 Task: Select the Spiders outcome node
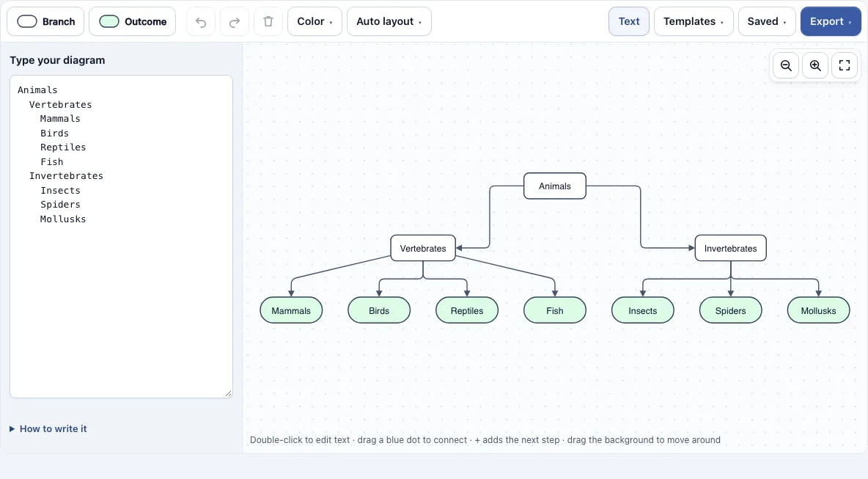coord(730,311)
